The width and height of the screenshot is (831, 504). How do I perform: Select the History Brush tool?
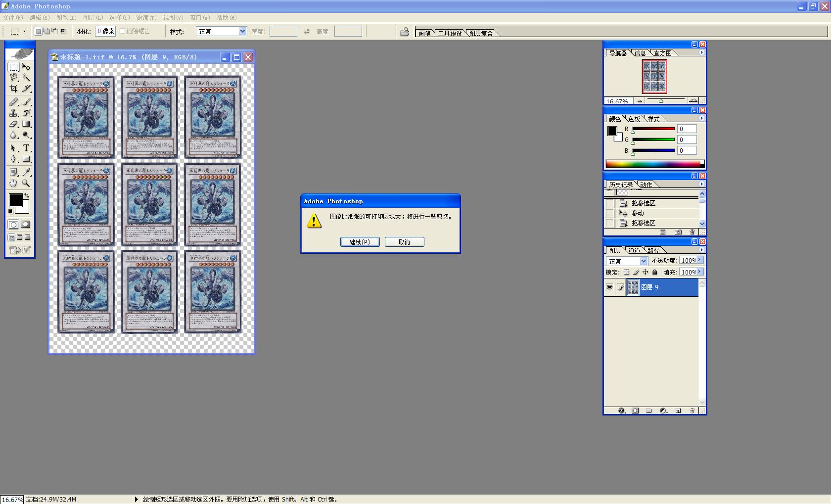[x=26, y=113]
